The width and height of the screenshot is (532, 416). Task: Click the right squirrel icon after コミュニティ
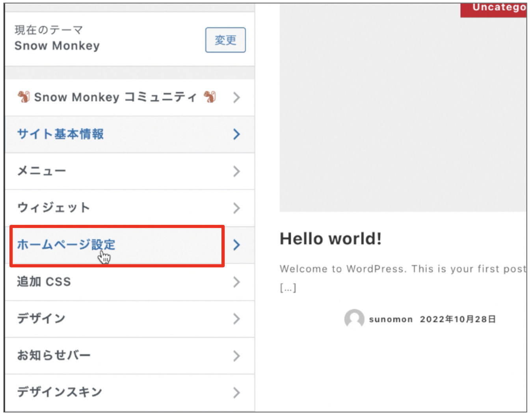point(210,97)
